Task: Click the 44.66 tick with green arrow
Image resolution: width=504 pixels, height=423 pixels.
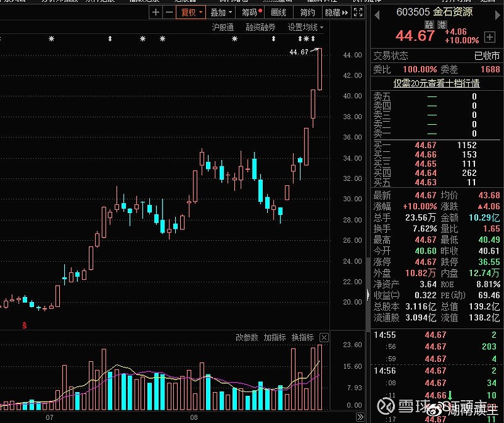Action: coord(436,395)
